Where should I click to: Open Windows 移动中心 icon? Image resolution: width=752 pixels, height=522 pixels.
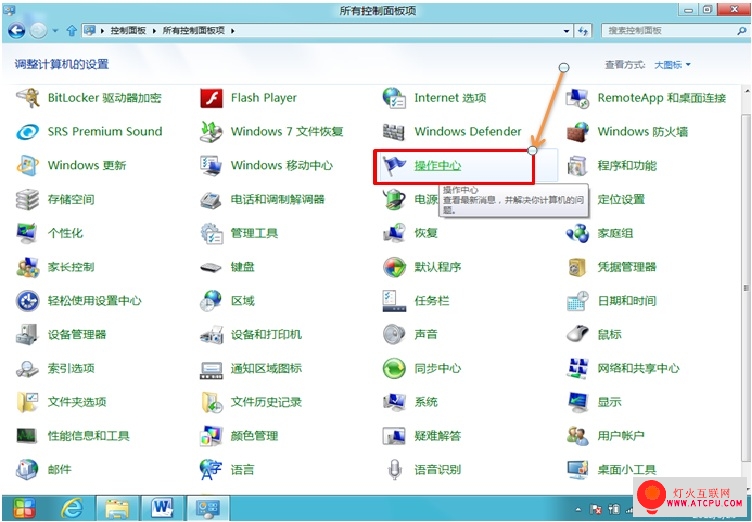click(212, 166)
